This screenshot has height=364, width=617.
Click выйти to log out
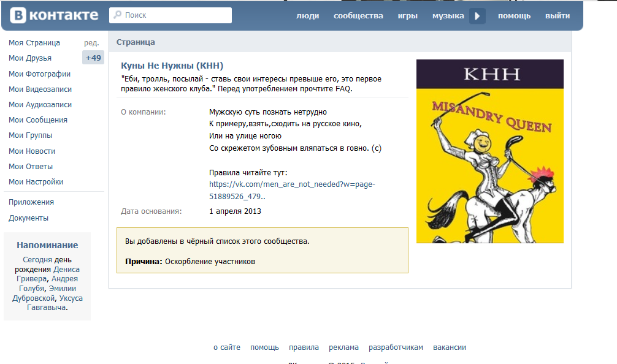(558, 16)
